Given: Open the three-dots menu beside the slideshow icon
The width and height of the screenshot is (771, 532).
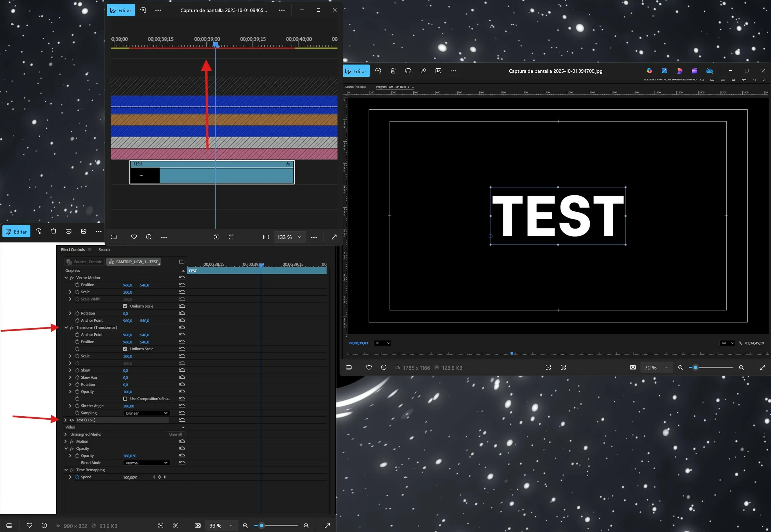Looking at the screenshot, I should point(453,71).
